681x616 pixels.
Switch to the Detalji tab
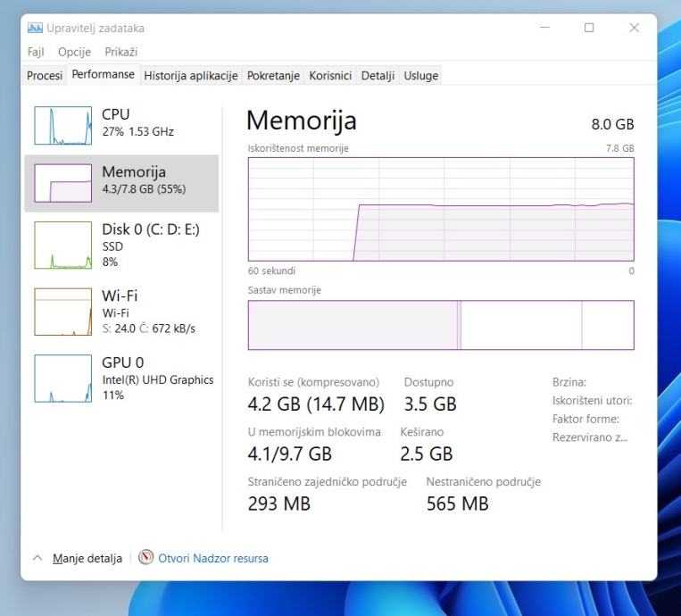(378, 76)
